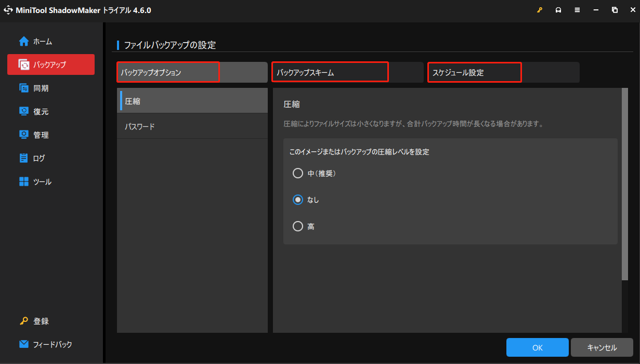This screenshot has height=364, width=640.
Task: Click the envelope icon beside フィードバック
Action: (24, 344)
